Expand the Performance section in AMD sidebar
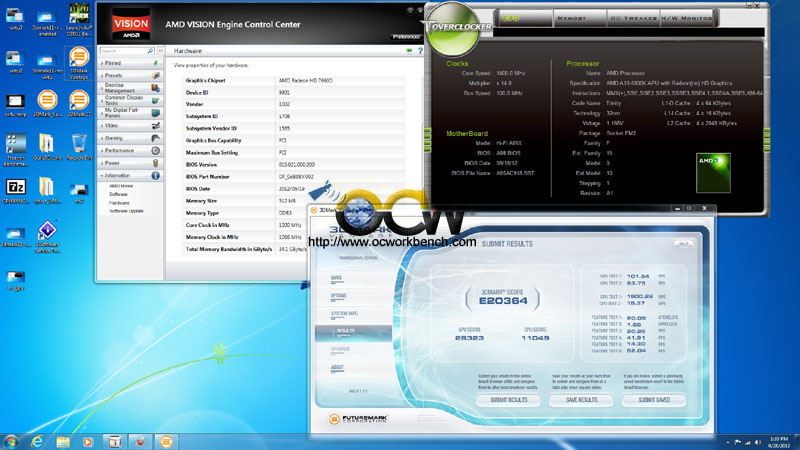Image resolution: width=800 pixels, height=450 pixels. click(x=130, y=151)
